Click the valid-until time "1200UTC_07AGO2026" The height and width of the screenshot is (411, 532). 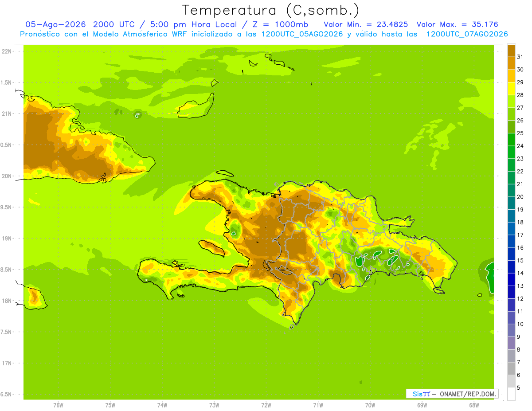coord(467,34)
